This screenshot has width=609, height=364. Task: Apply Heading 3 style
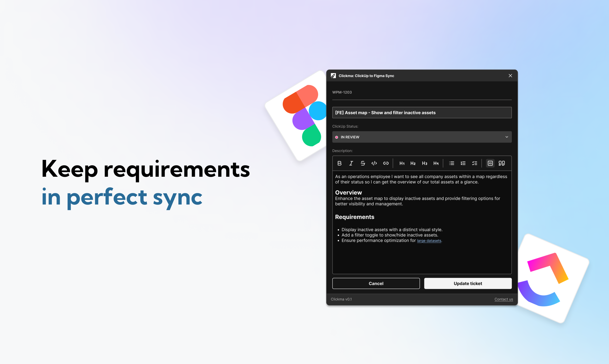pyautogui.click(x=425, y=163)
